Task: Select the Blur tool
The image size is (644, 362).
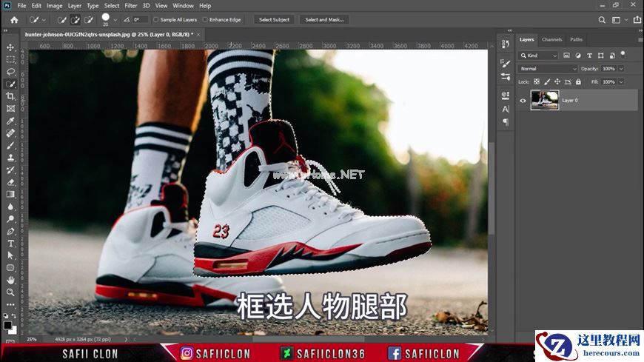Action: click(10, 207)
